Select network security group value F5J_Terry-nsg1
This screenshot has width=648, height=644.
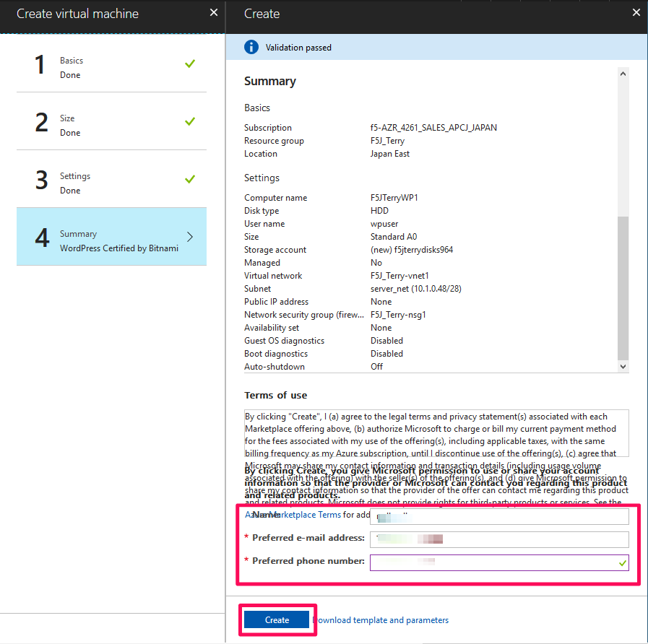pyautogui.click(x=398, y=315)
